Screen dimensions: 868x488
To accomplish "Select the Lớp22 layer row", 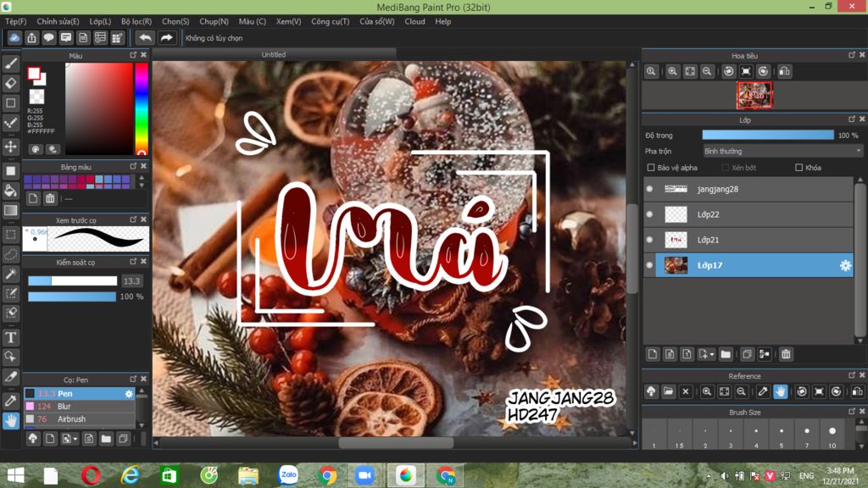I will [x=748, y=214].
